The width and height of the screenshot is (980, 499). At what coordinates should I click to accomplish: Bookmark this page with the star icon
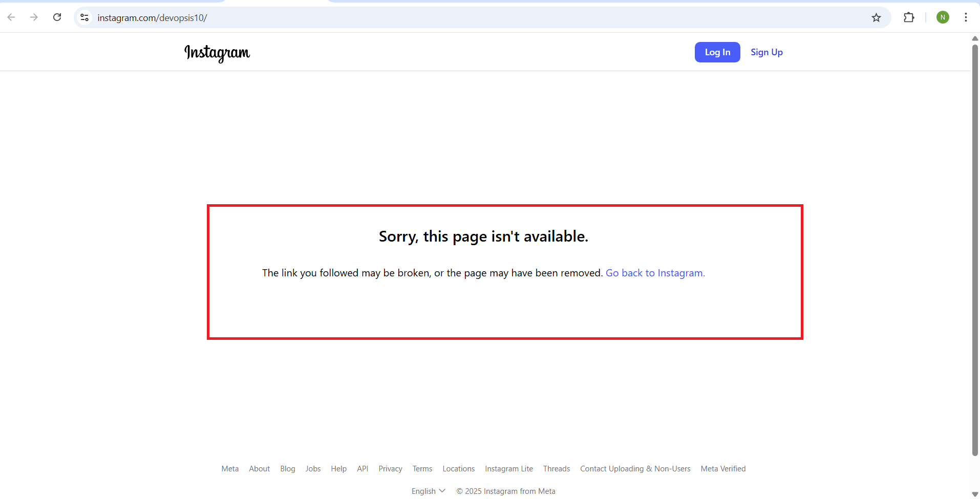pos(876,17)
